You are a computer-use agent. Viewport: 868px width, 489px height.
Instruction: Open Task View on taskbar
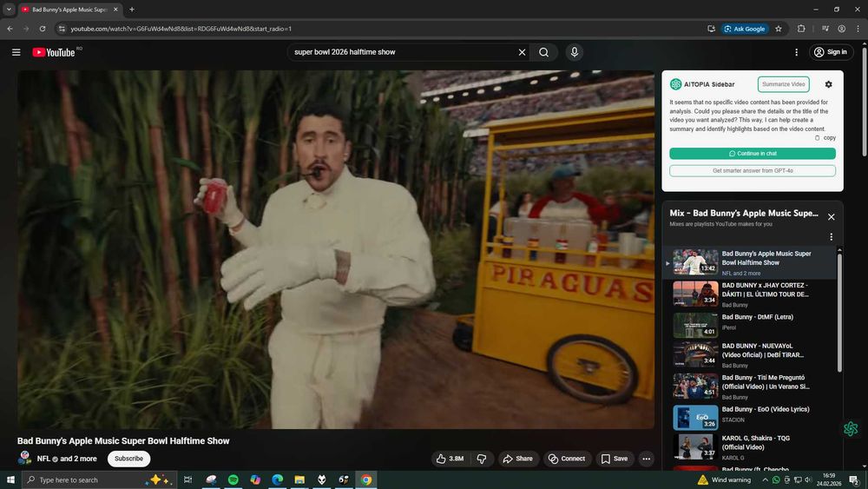[x=187, y=479]
